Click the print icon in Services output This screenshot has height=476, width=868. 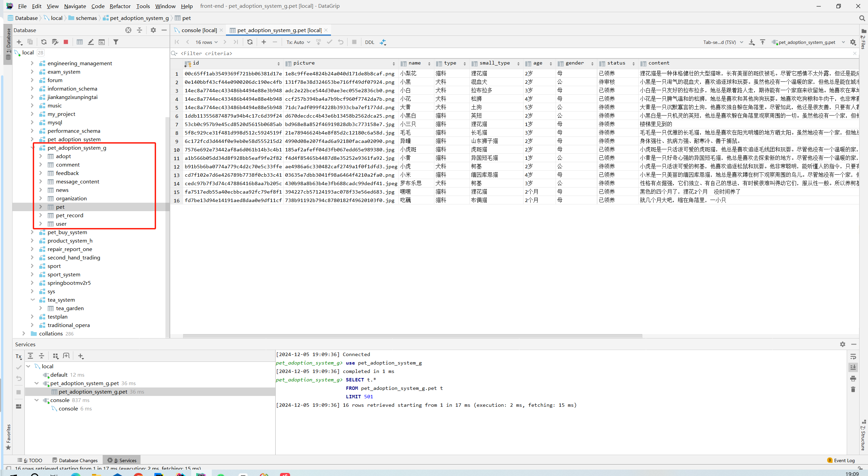[x=853, y=378]
